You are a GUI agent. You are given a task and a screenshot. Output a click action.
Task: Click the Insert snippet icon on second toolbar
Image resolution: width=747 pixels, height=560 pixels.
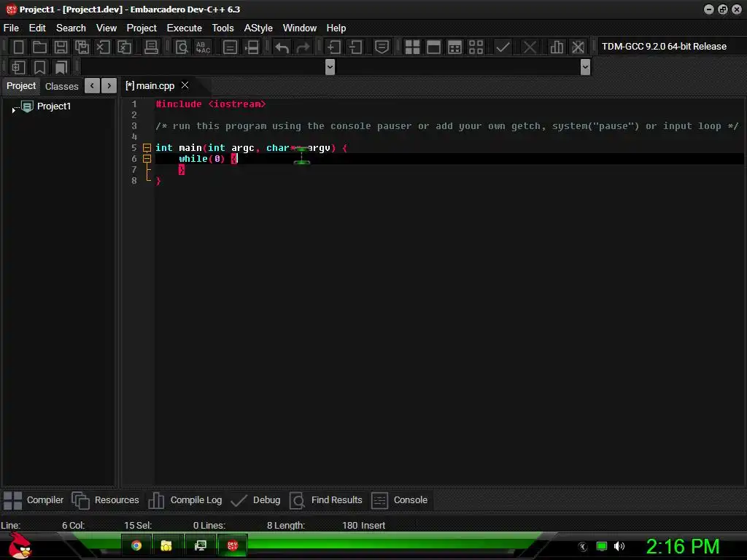(18, 67)
